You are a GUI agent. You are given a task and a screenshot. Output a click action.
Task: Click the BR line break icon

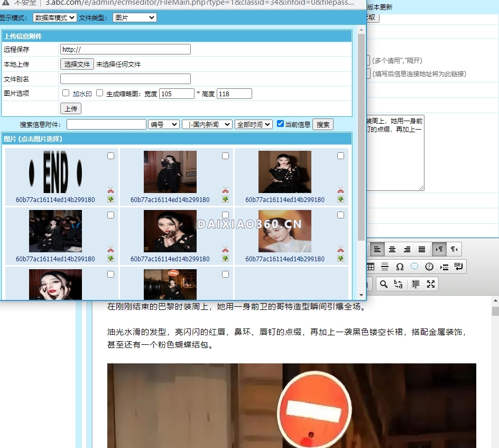[x=458, y=267]
